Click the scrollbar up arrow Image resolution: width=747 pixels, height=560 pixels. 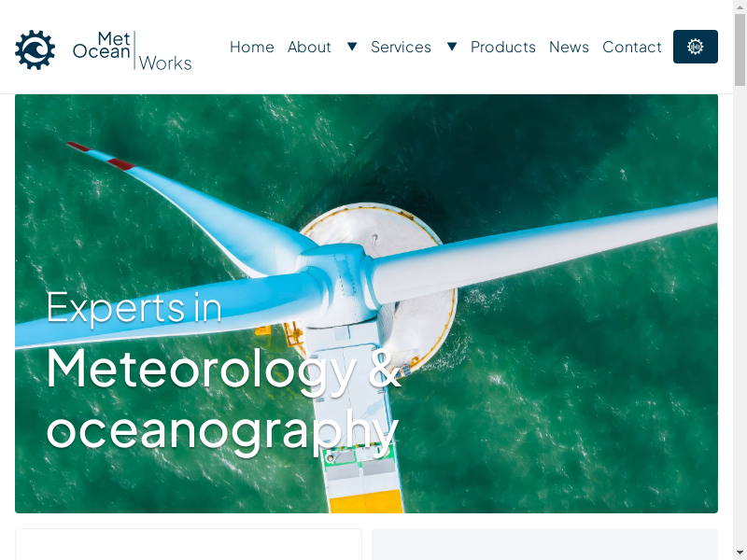coord(740,7)
